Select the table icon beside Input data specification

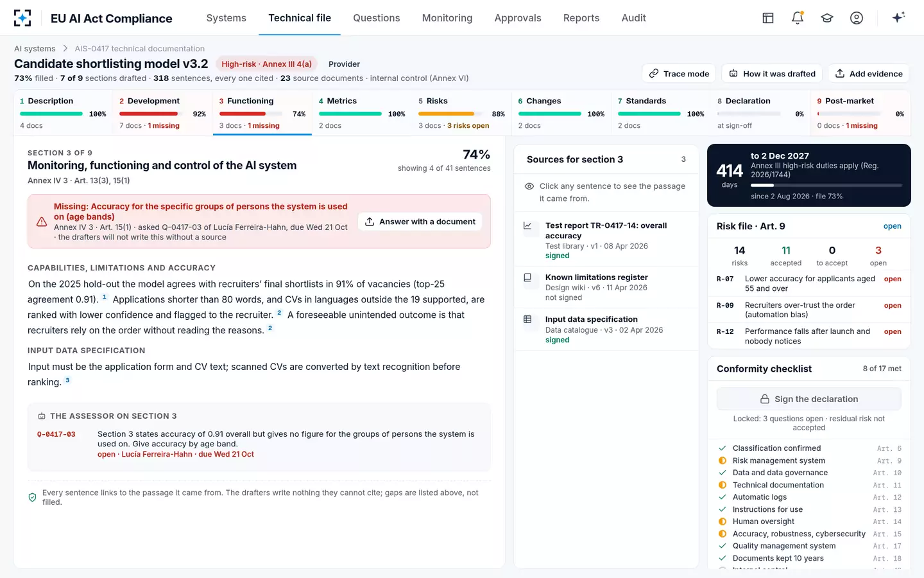tap(527, 319)
